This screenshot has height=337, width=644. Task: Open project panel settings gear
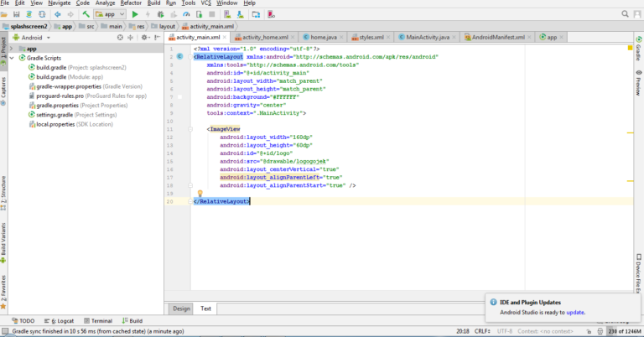coord(143,38)
